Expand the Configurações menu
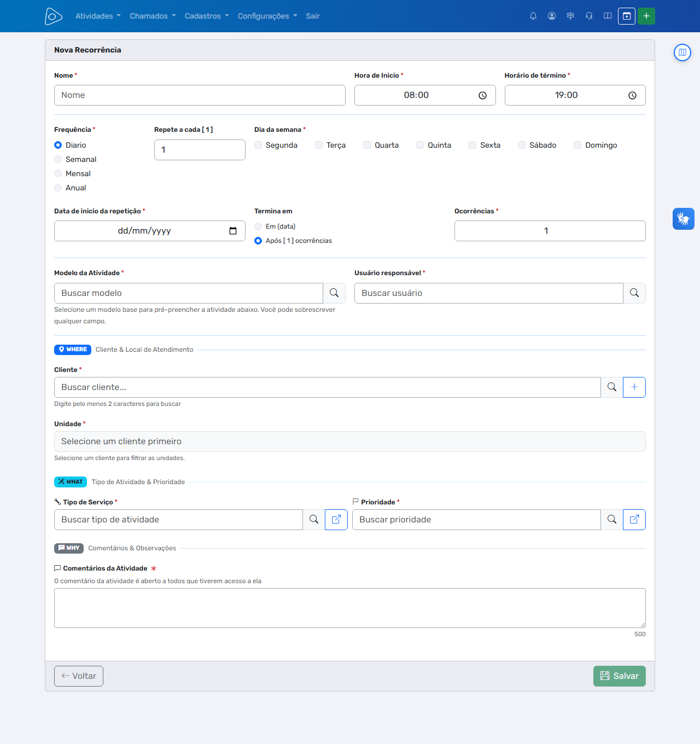Screen dimensions: 700x744 click(x=267, y=16)
